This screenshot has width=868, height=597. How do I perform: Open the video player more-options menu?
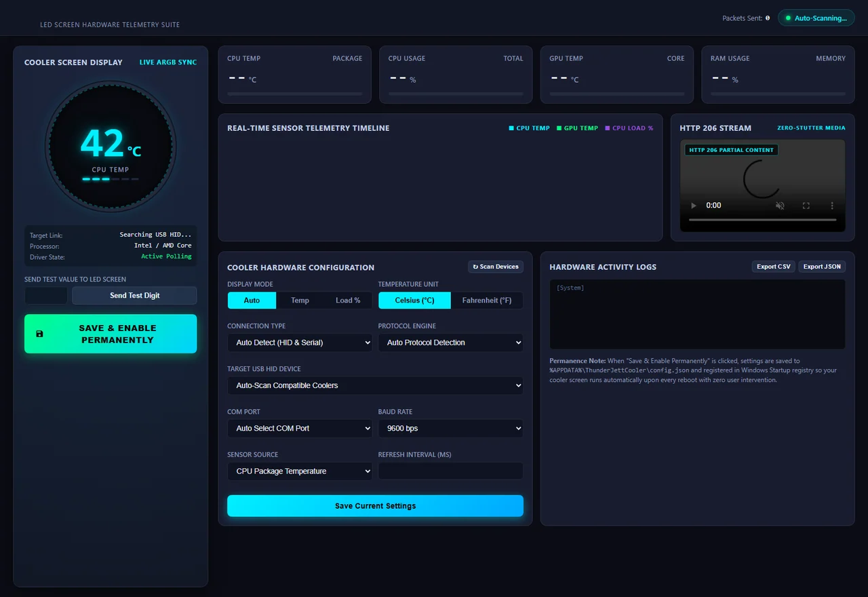(x=832, y=206)
